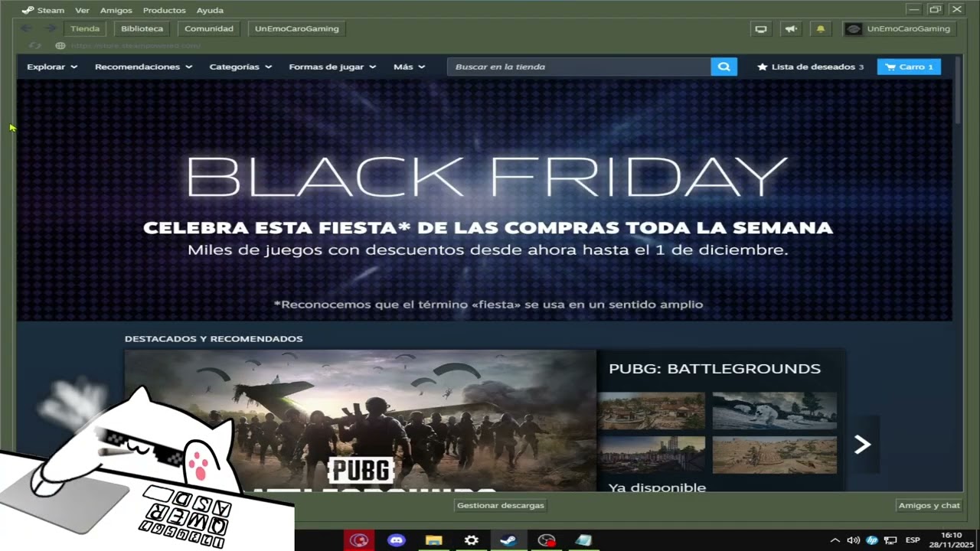This screenshot has height=551, width=980.
Task: Open the Productos menu
Action: point(164,10)
